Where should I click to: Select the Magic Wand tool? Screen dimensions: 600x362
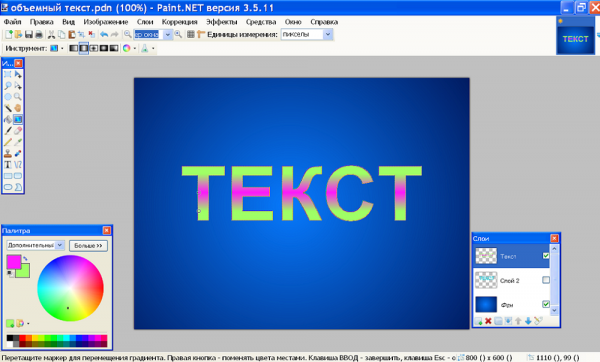8,108
